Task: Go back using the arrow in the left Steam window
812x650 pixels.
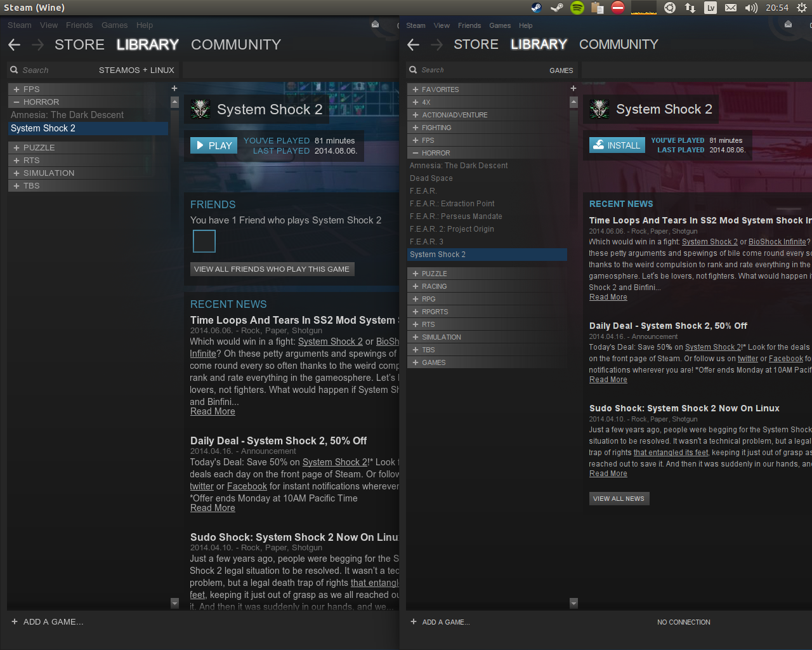Action: click(x=15, y=44)
